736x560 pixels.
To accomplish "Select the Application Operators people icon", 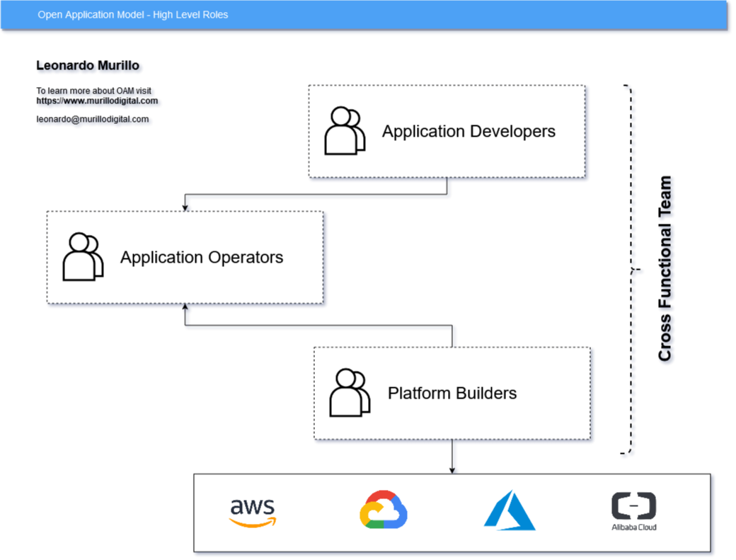I will tap(83, 257).
